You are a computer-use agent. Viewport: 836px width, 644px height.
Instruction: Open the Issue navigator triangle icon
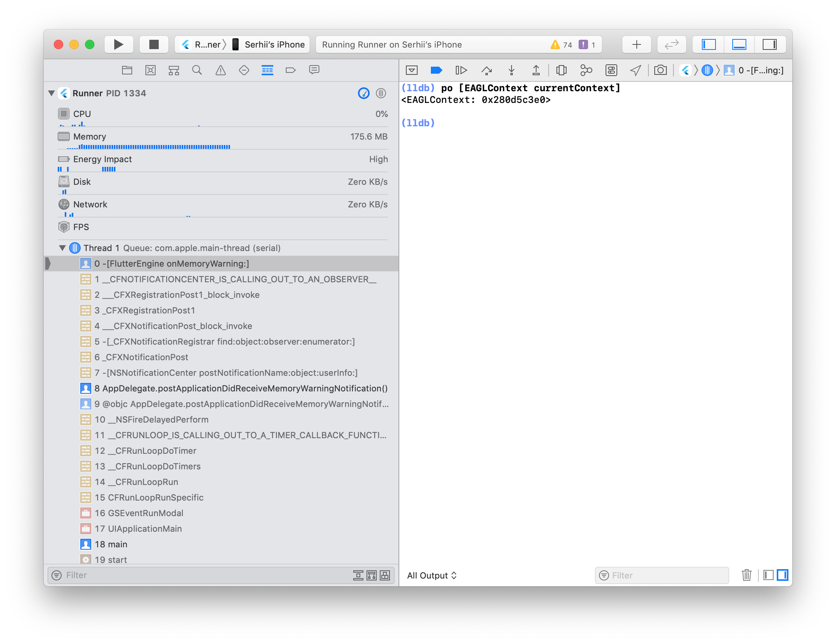point(221,70)
